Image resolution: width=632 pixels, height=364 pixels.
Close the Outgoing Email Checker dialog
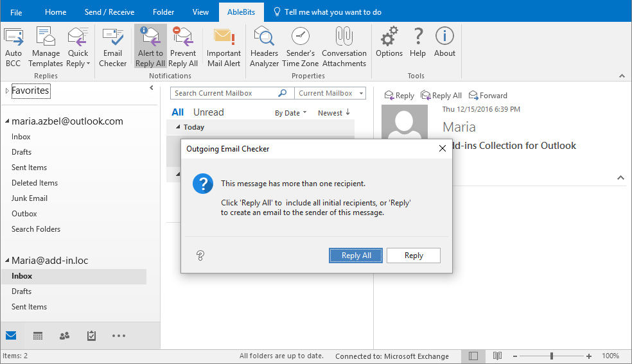[442, 148]
